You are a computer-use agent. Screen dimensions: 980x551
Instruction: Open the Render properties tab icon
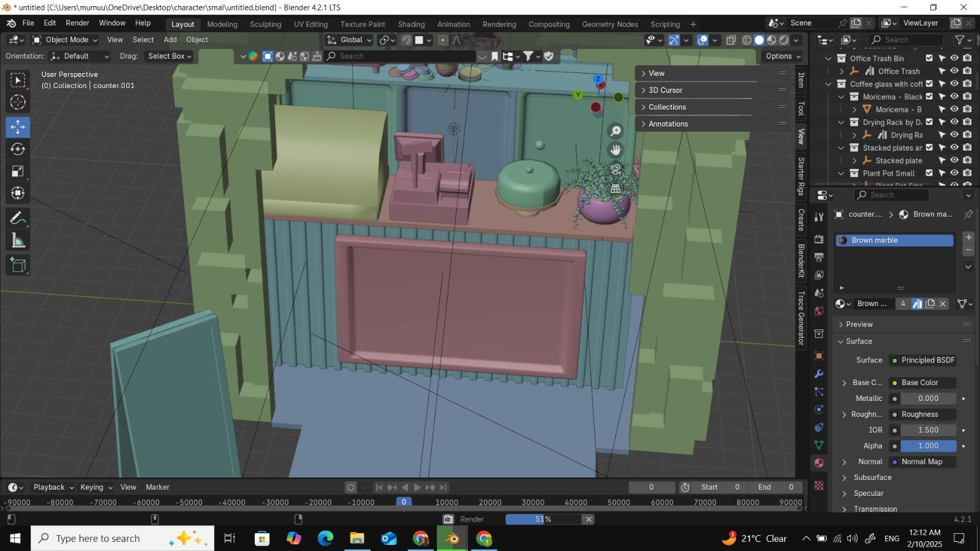(x=819, y=239)
